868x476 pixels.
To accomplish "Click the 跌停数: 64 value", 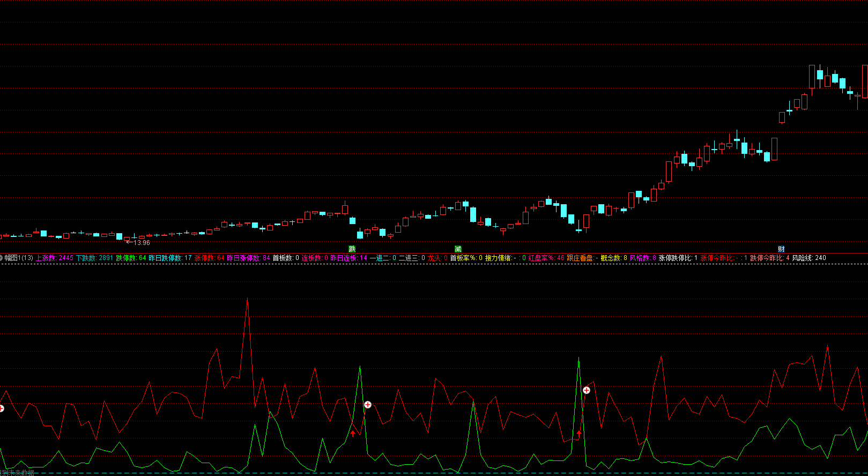I will [131, 258].
